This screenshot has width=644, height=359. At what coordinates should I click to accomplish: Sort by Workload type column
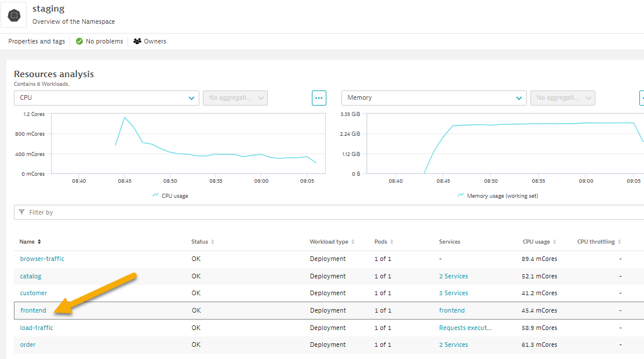(352, 242)
